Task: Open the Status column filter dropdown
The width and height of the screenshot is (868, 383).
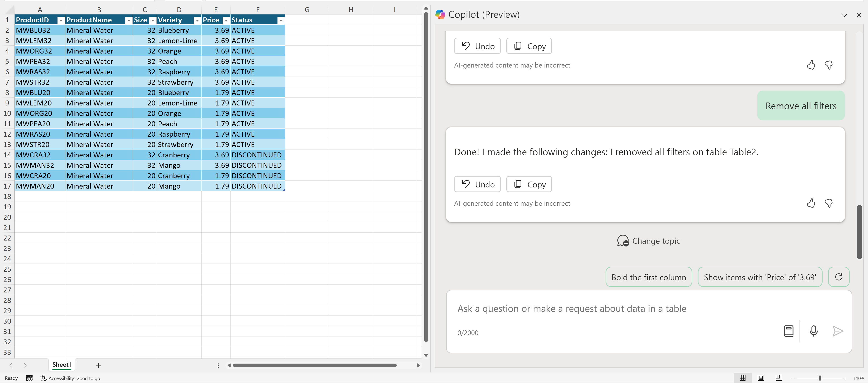Action: point(281,21)
